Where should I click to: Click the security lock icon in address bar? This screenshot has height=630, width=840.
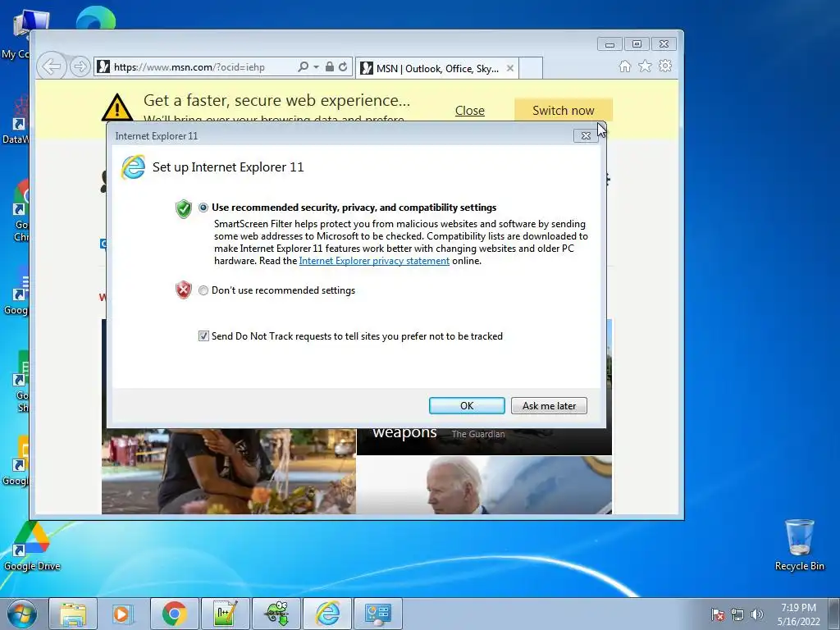coord(330,67)
